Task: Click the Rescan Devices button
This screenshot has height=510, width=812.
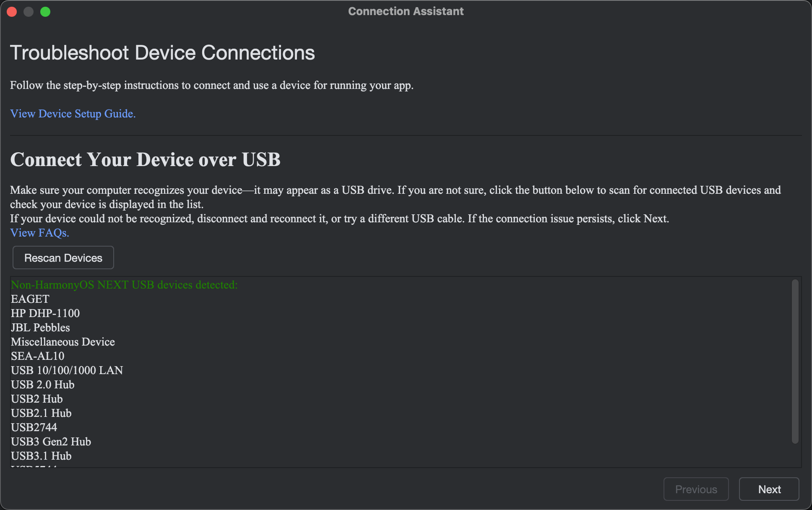Action: tap(63, 258)
